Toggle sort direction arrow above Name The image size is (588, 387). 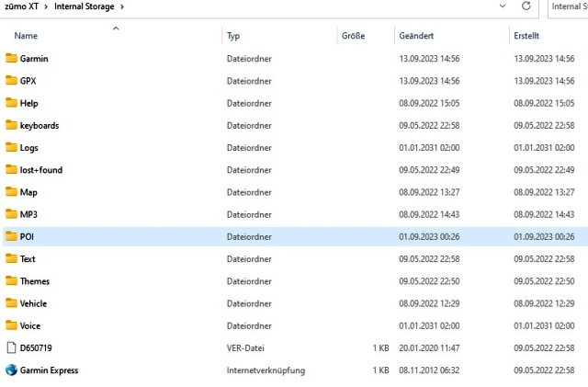click(116, 28)
